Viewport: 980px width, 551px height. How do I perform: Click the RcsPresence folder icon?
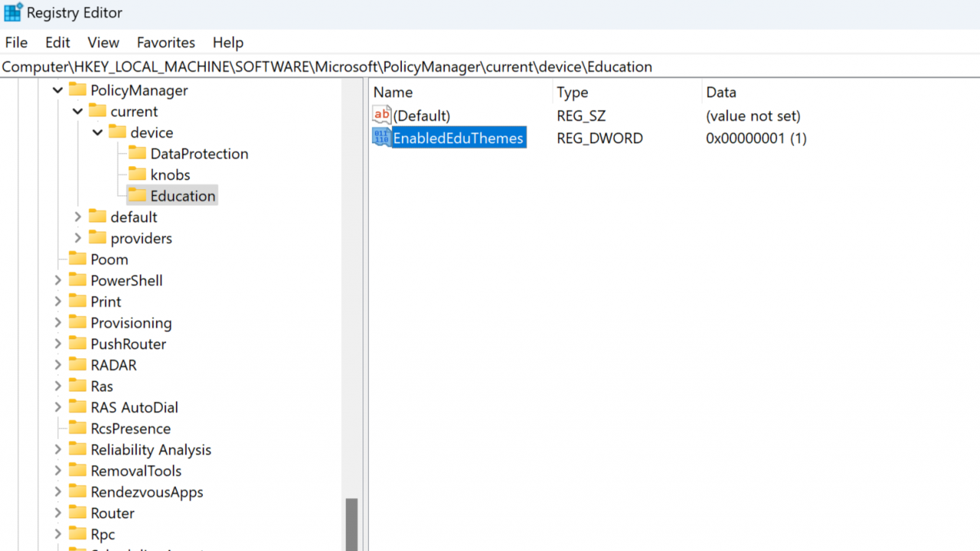tap(77, 428)
